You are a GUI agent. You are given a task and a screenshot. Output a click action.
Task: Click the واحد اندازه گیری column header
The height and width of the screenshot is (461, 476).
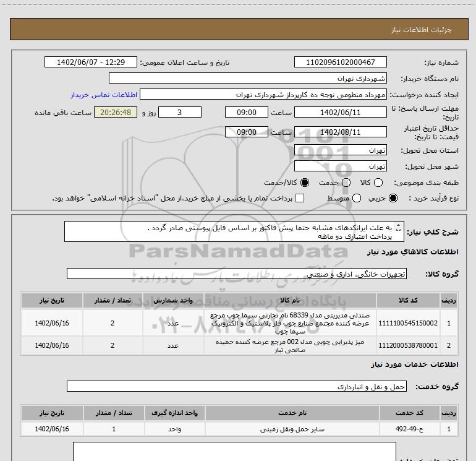(x=174, y=413)
